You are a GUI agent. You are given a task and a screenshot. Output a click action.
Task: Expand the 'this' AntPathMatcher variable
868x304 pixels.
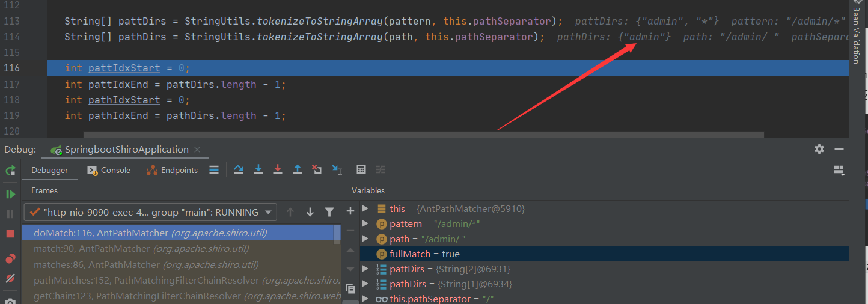(x=365, y=208)
